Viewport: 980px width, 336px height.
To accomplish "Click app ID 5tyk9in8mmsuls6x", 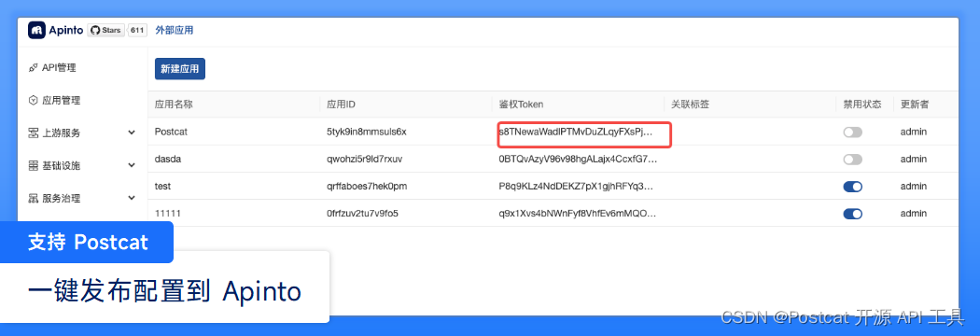I will tap(367, 133).
